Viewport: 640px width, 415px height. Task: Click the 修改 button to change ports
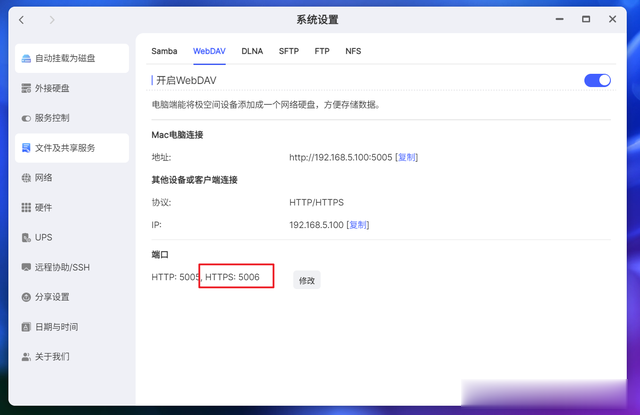(307, 280)
